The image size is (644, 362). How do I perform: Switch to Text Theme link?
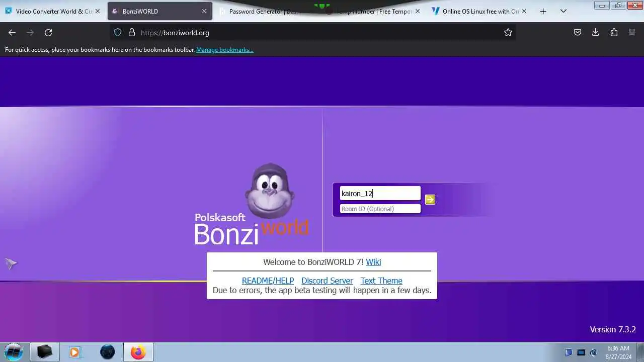381,281
